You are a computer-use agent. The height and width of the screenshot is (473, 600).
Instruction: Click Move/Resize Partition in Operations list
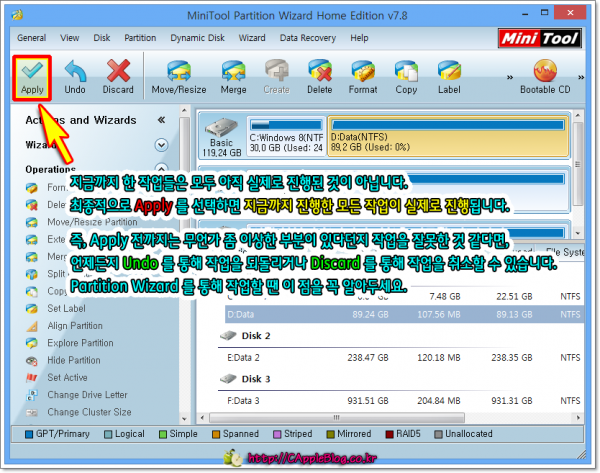pos(92,222)
